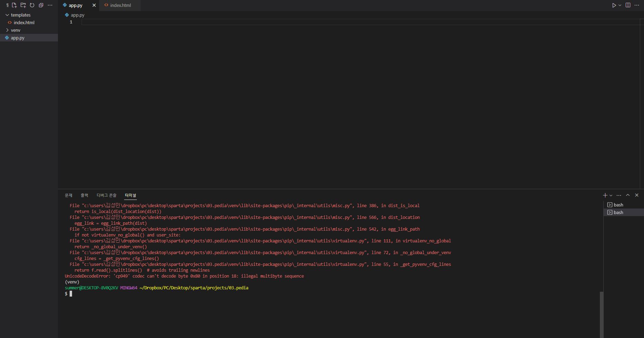Image resolution: width=644 pixels, height=338 pixels.
Task: Click the misc.py line 542 traceback path
Action: (x=244, y=229)
